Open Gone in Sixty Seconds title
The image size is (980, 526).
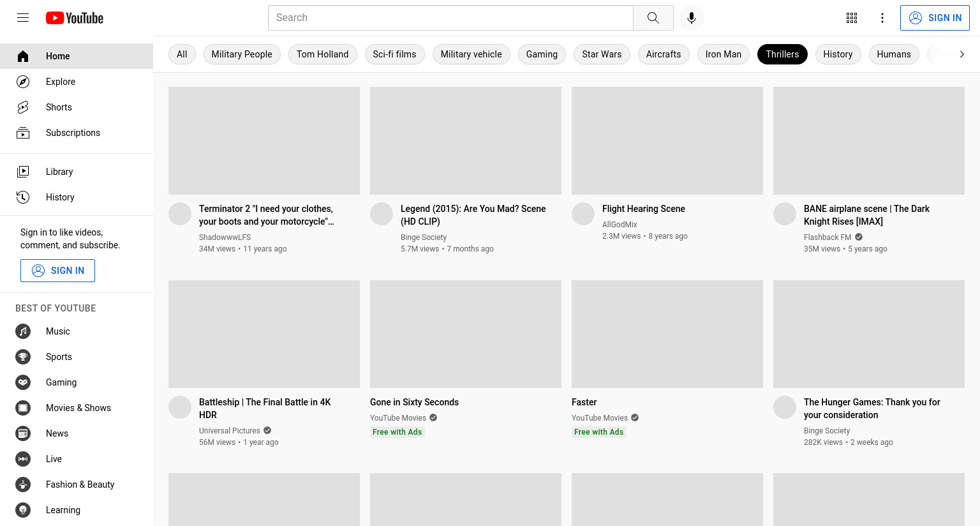pos(414,402)
